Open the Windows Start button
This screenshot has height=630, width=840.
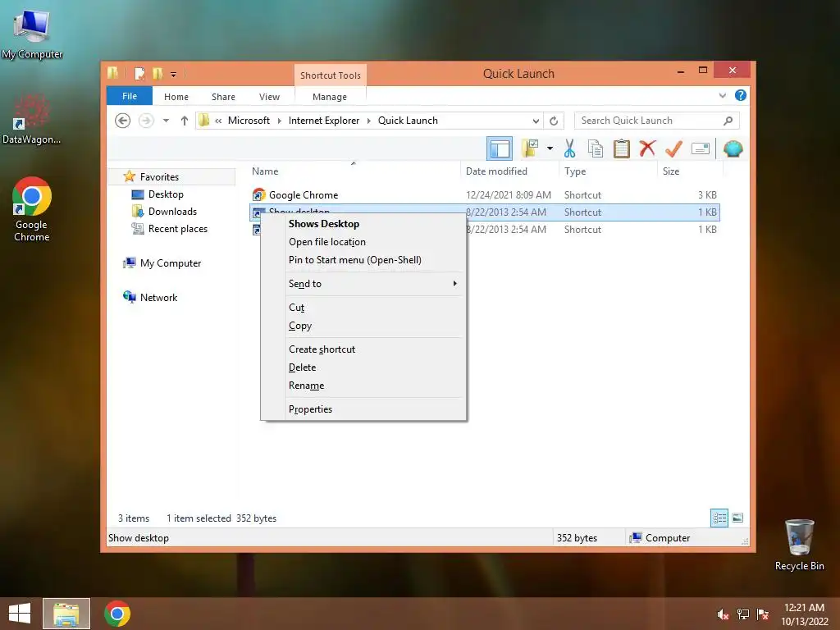(20, 614)
